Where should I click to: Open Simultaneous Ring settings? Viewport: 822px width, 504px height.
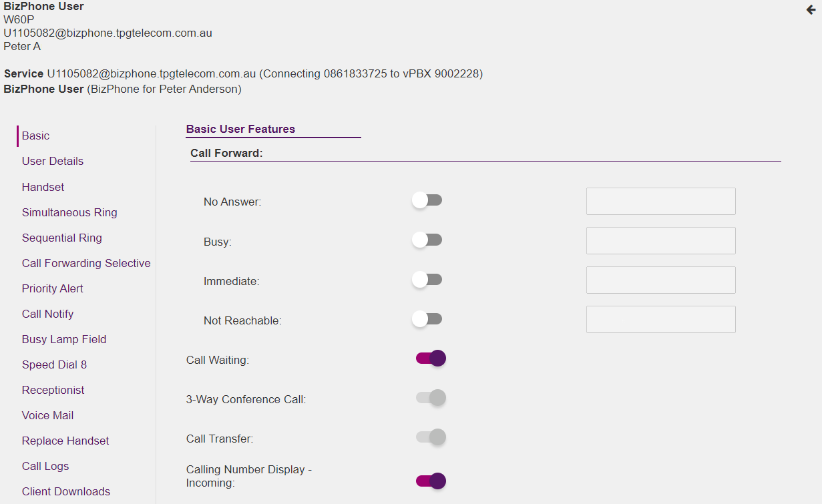point(69,212)
